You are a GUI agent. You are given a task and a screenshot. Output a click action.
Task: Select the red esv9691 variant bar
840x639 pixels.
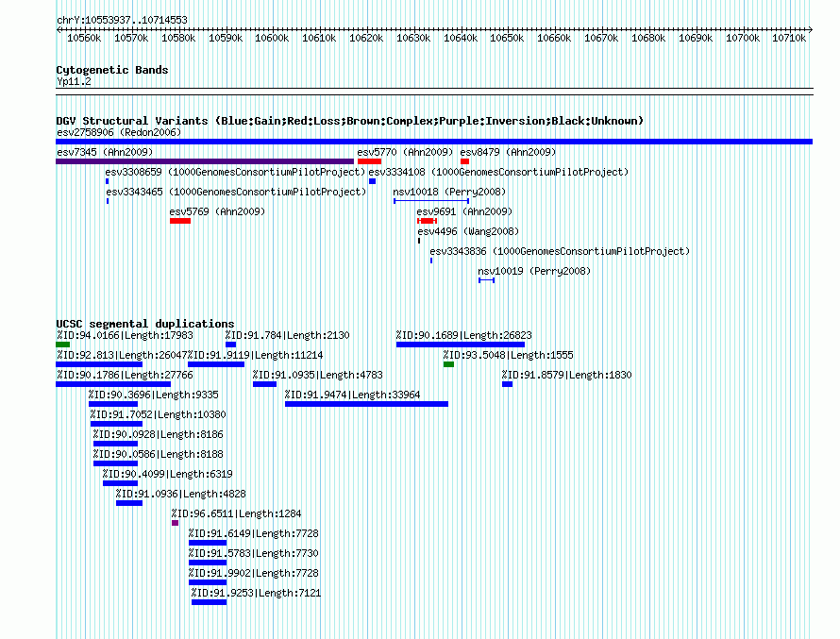pyautogui.click(x=427, y=221)
